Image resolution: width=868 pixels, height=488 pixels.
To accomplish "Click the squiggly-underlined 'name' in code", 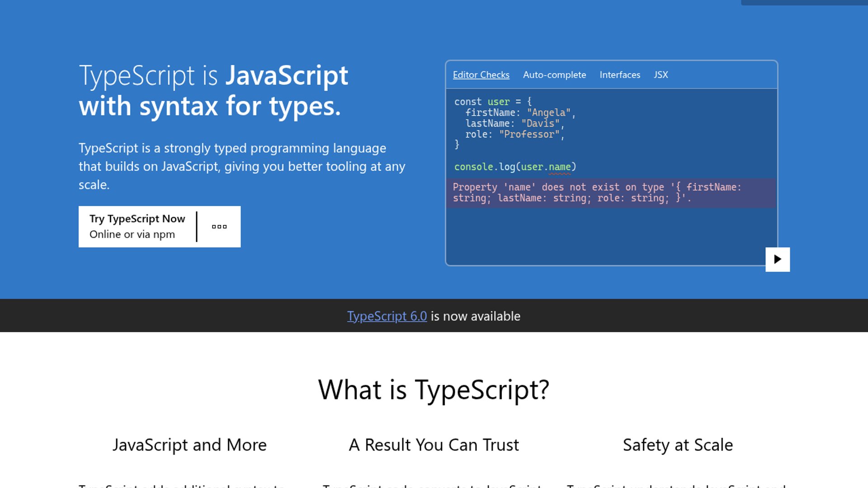I will point(560,167).
